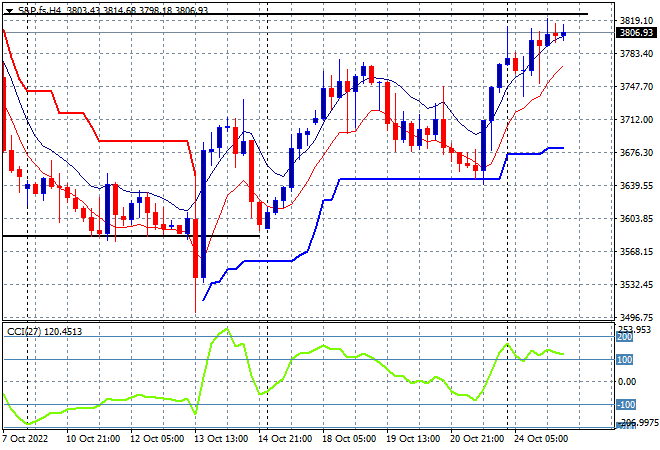Click the 3532.45 price axis label
Screen dimensions: 660x450
pyautogui.click(x=636, y=285)
